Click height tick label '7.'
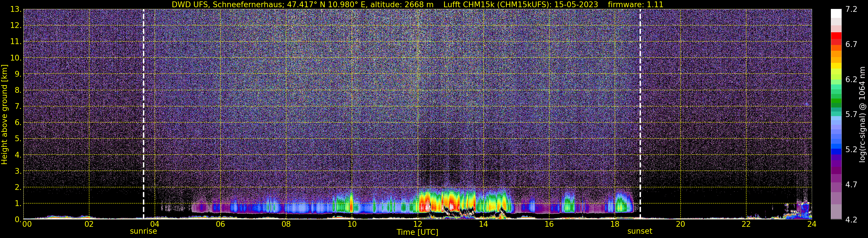Viewport: 868px width, 238px height. pos(18,107)
